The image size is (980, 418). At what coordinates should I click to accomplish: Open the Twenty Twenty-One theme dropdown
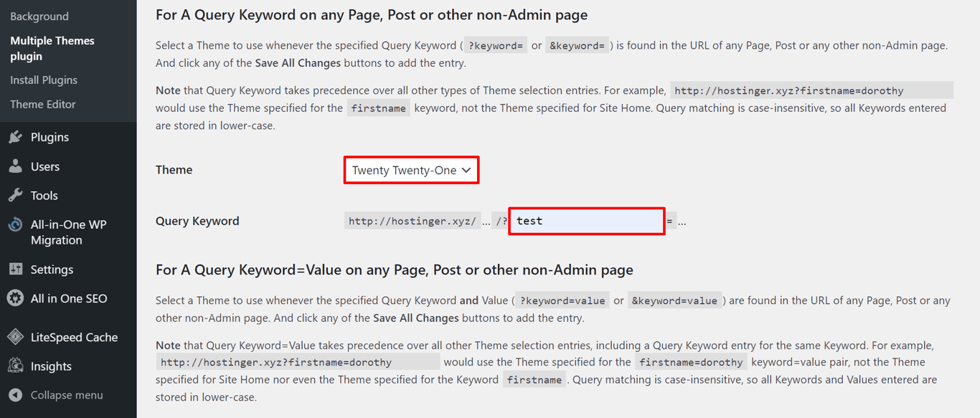[x=411, y=170]
